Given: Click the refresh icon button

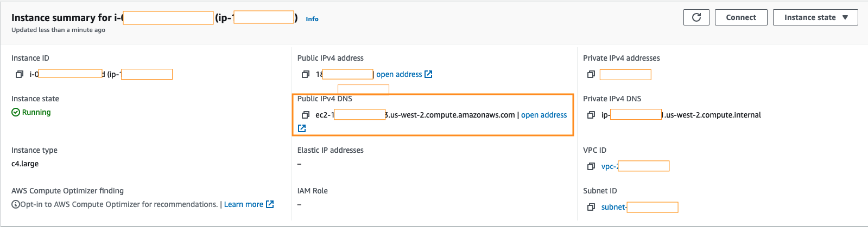Looking at the screenshot, I should (696, 17).
